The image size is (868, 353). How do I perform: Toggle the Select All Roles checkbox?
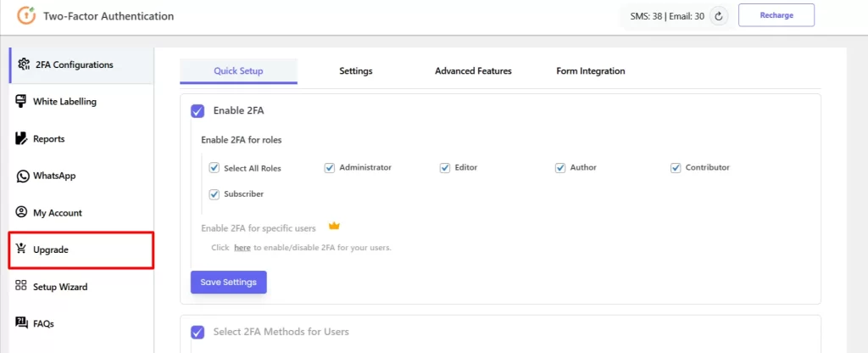(x=214, y=168)
